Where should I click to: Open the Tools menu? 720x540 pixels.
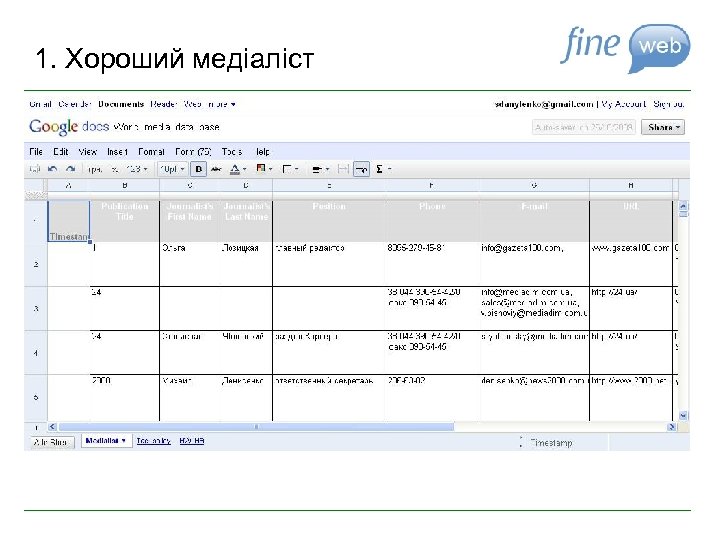[x=231, y=152]
